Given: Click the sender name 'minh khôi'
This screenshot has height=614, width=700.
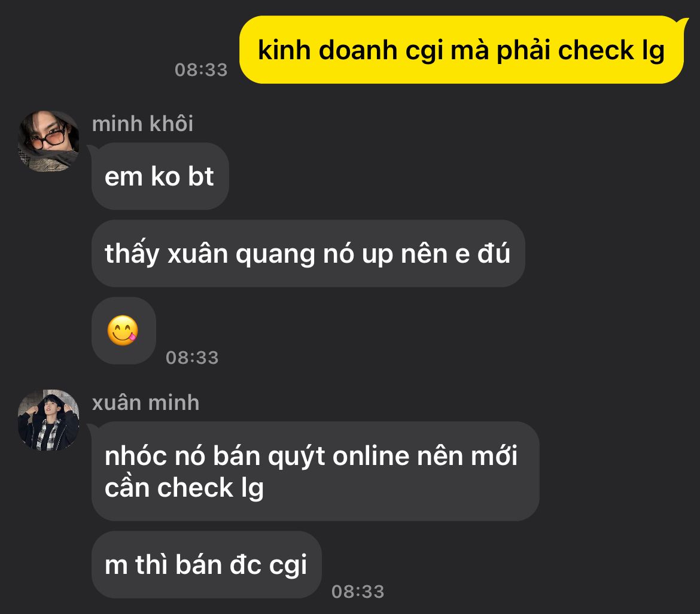Looking at the screenshot, I should point(142,124).
